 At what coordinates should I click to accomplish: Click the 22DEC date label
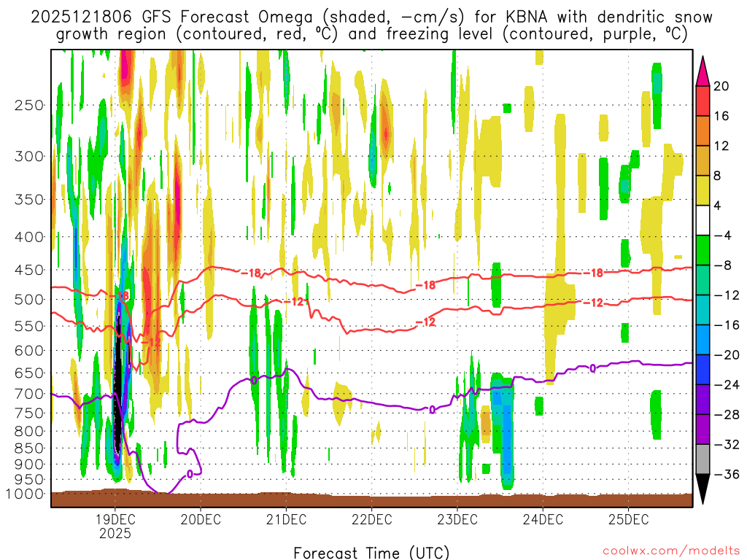pos(371,519)
